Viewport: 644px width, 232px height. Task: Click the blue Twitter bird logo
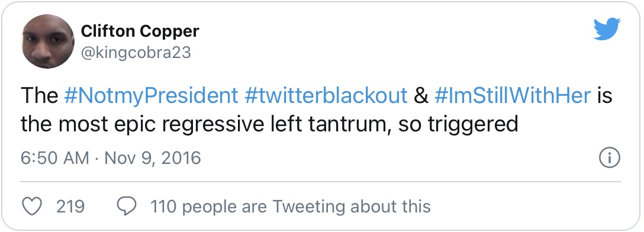coord(607,29)
